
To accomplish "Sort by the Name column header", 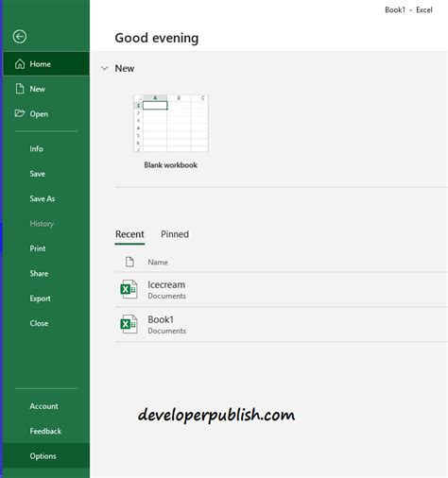I will tap(158, 262).
